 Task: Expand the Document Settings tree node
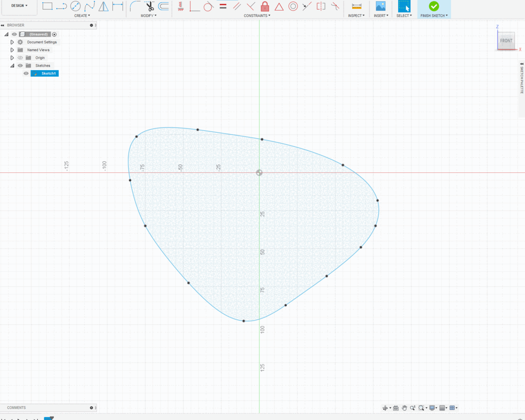12,42
